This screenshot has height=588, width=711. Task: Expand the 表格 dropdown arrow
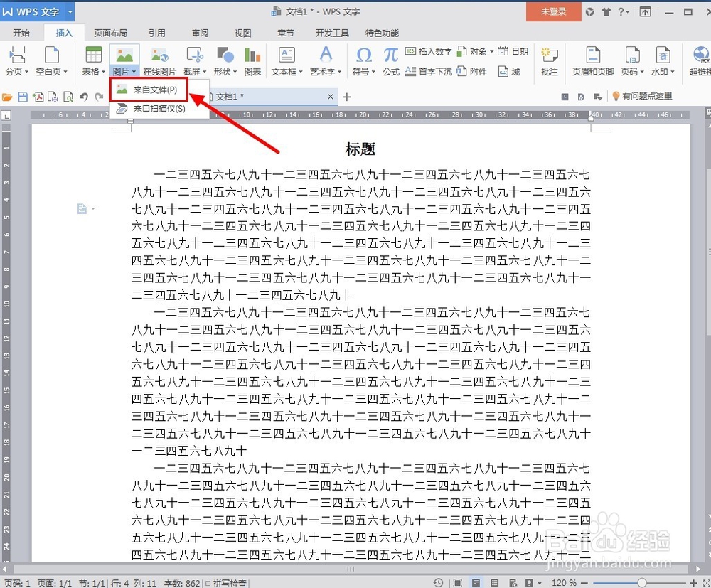(x=103, y=72)
